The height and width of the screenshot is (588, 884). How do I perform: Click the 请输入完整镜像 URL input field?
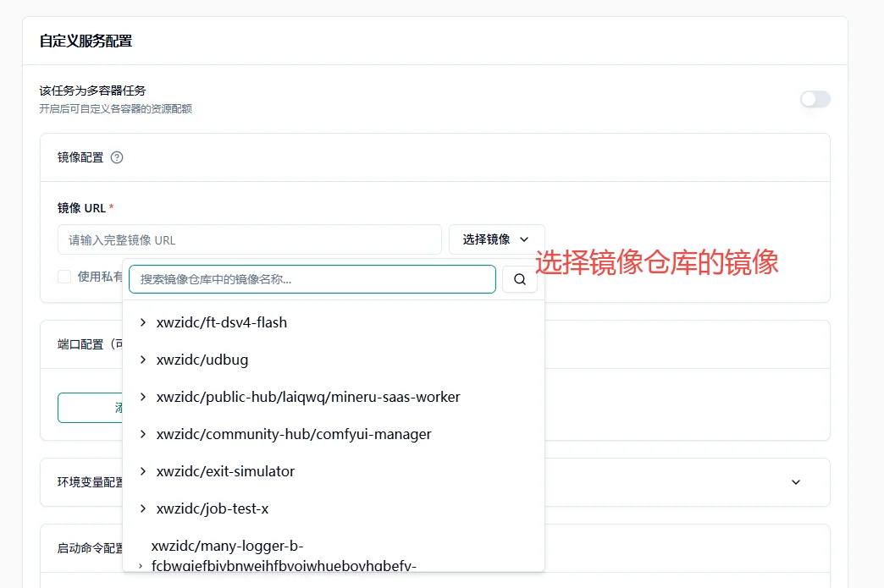point(250,240)
